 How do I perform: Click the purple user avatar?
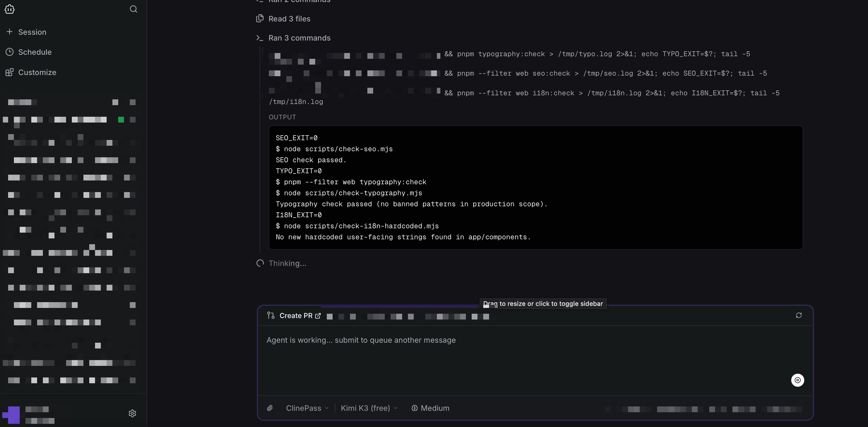[11, 415]
